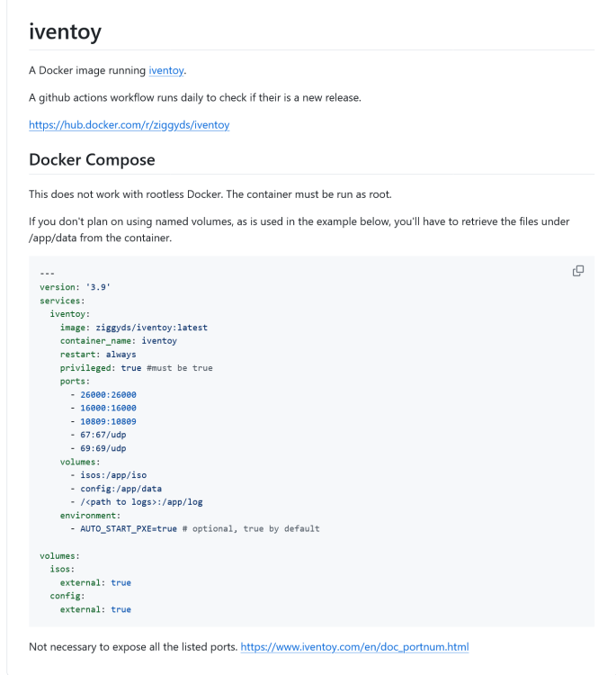Click the 10809:10809 port entry
The width and height of the screenshot is (616, 675).
coord(108,421)
